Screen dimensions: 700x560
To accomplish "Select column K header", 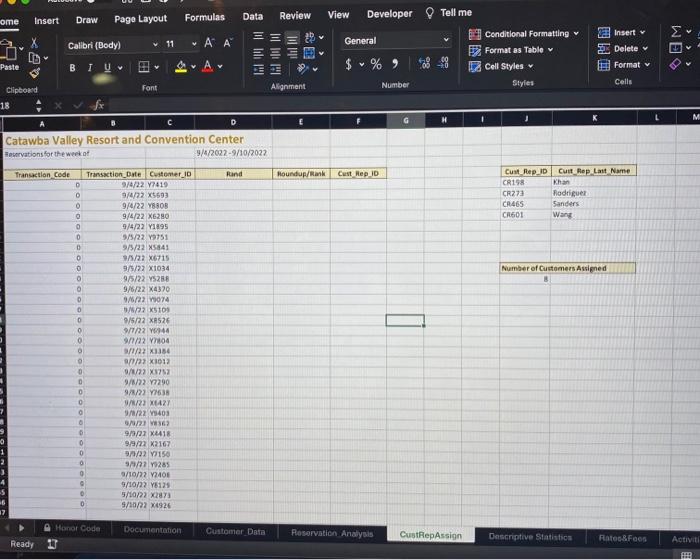I will coord(595,118).
